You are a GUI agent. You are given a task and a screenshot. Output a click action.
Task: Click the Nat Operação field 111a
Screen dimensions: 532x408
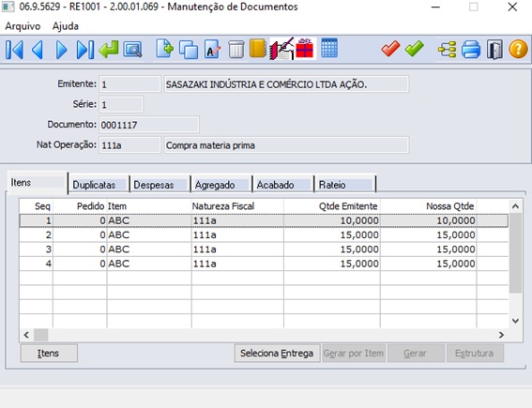(129, 145)
